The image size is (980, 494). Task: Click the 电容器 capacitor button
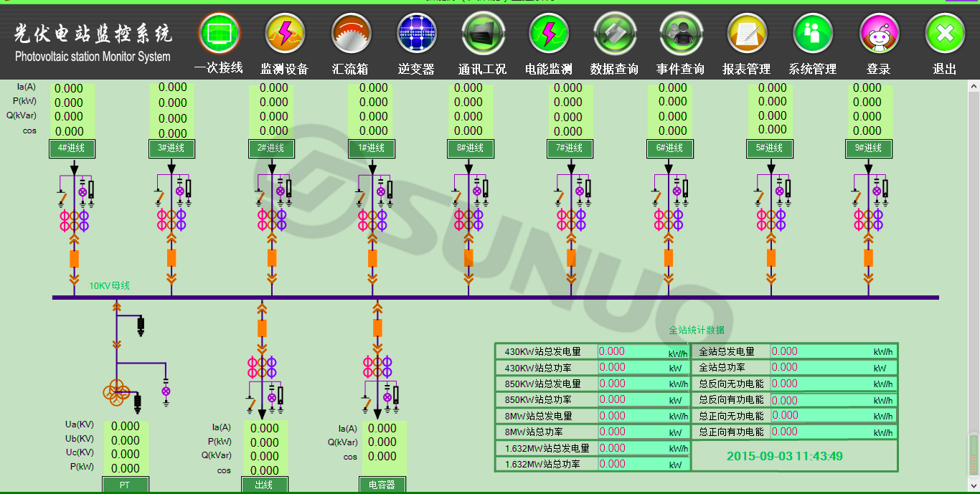pyautogui.click(x=382, y=485)
